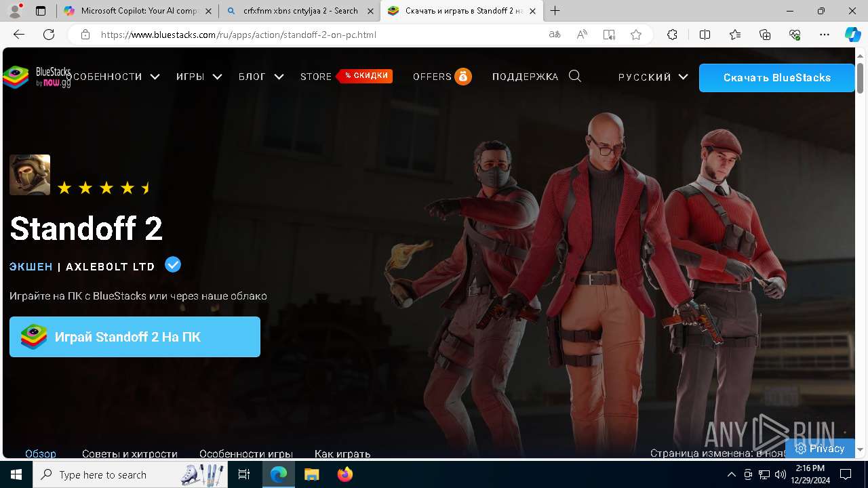Screen dimensions: 868x488
Task: Click the AXLEBOLT LTD developer name
Action: 111,266
